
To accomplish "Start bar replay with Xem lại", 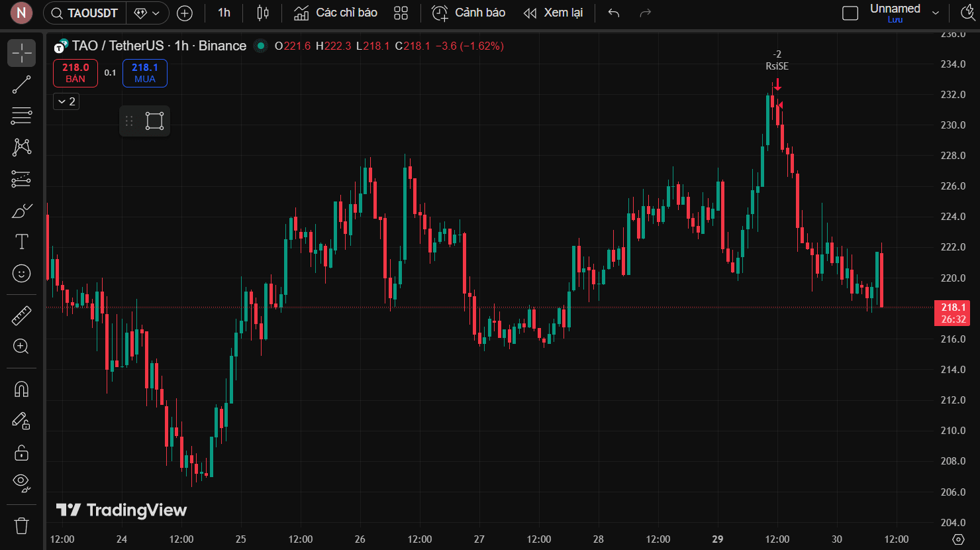I will [x=553, y=13].
